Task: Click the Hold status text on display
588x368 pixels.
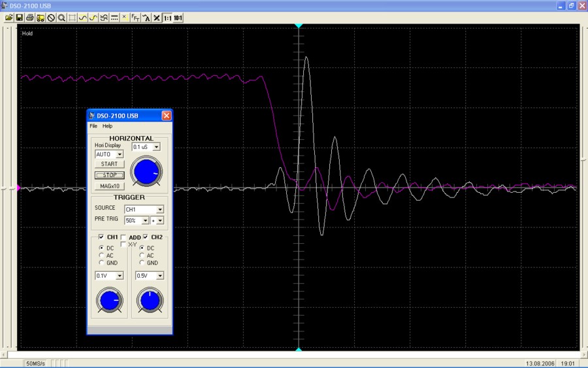Action: click(27, 33)
